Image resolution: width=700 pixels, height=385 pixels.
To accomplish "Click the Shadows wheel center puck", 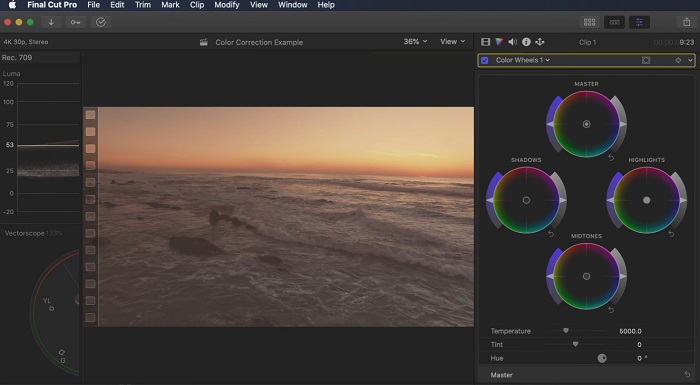I will 526,200.
